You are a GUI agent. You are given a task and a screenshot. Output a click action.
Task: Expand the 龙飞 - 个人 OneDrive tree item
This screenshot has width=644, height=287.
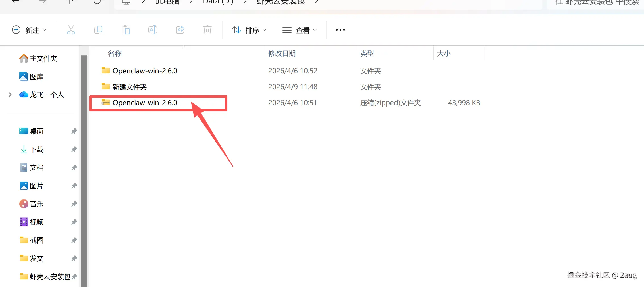(x=10, y=95)
